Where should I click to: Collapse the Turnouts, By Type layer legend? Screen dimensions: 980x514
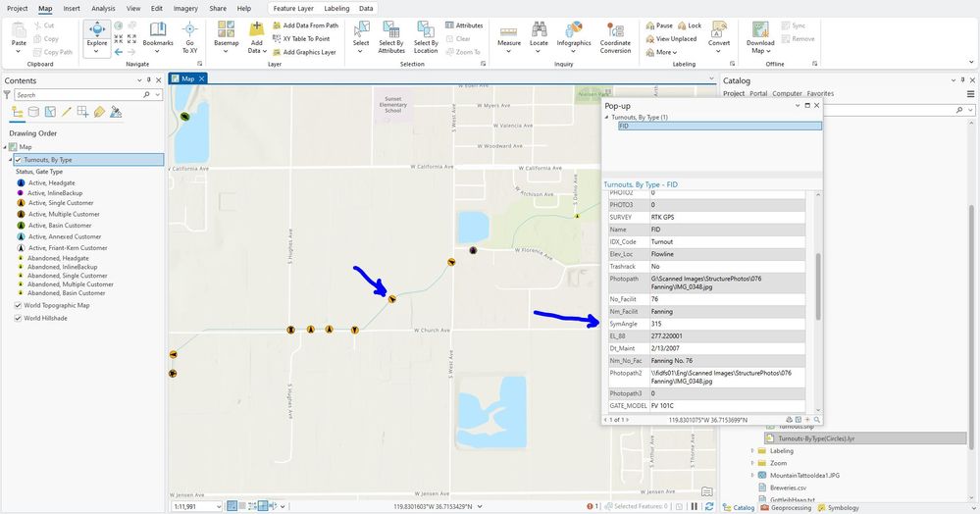[11, 160]
